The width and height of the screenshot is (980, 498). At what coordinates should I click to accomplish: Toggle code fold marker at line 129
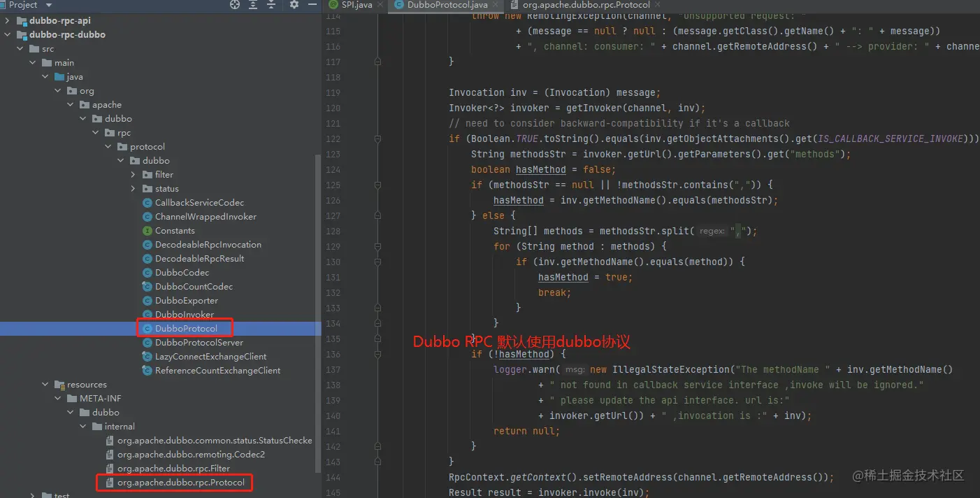click(377, 246)
